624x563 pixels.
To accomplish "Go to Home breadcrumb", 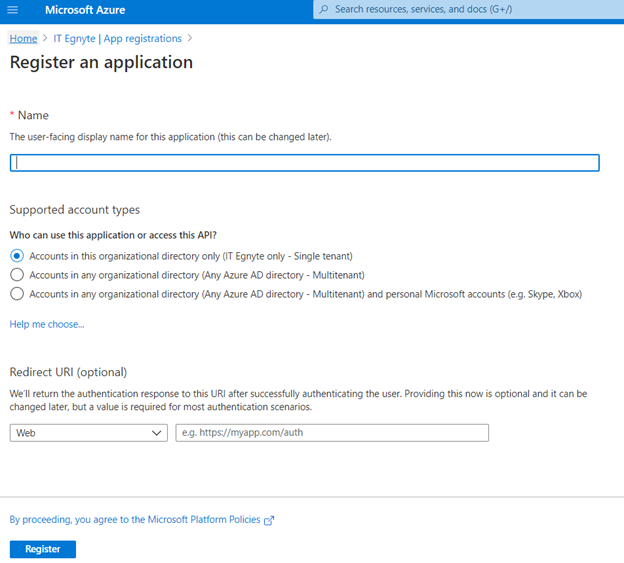I will 23,39.
